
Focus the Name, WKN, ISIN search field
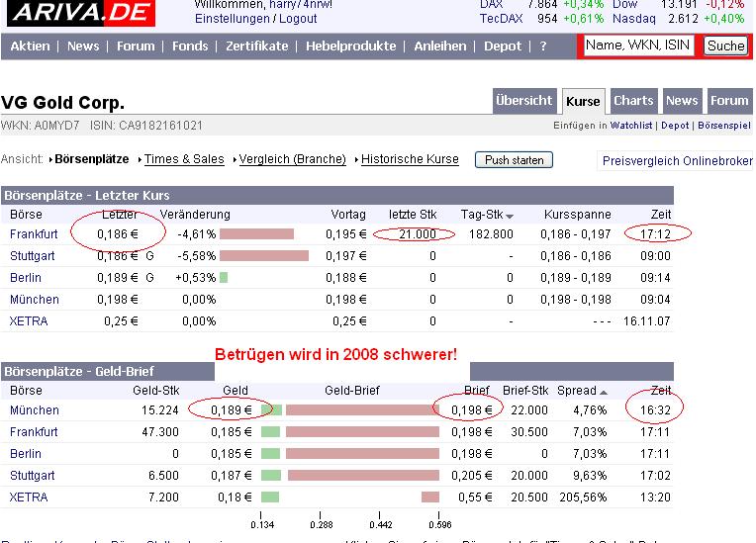[x=638, y=45]
